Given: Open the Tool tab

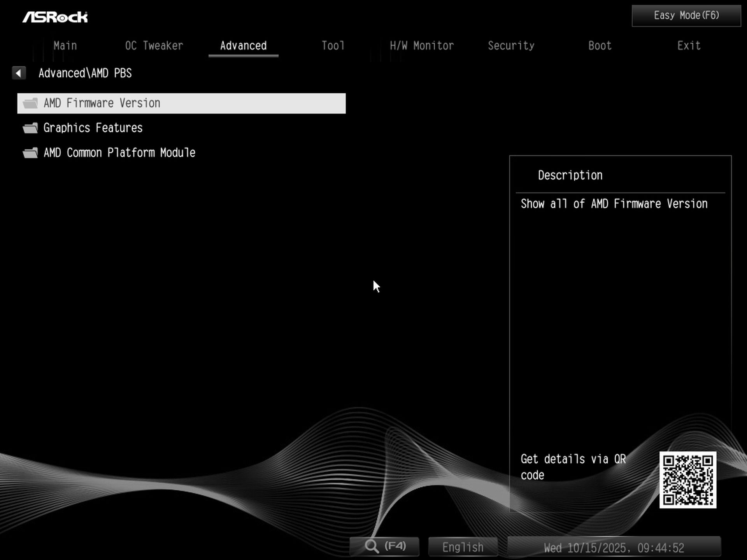Looking at the screenshot, I should click(x=333, y=45).
